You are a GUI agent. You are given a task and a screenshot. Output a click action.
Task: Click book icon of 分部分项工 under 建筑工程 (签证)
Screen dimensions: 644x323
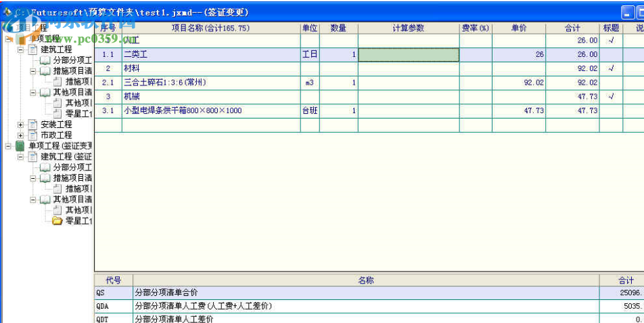click(45, 167)
